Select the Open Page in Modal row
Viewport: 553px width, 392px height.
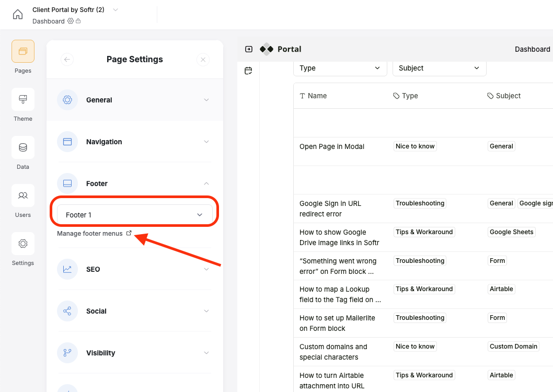(x=423, y=152)
